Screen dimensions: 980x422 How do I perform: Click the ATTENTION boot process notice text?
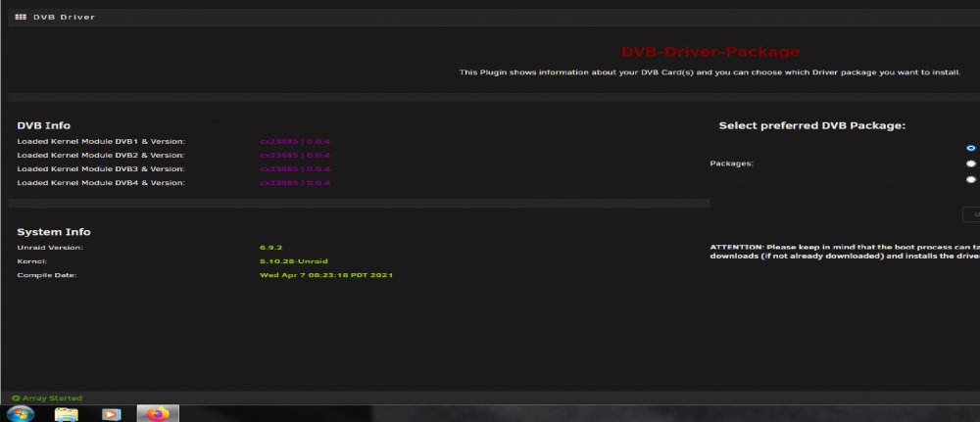coord(845,253)
